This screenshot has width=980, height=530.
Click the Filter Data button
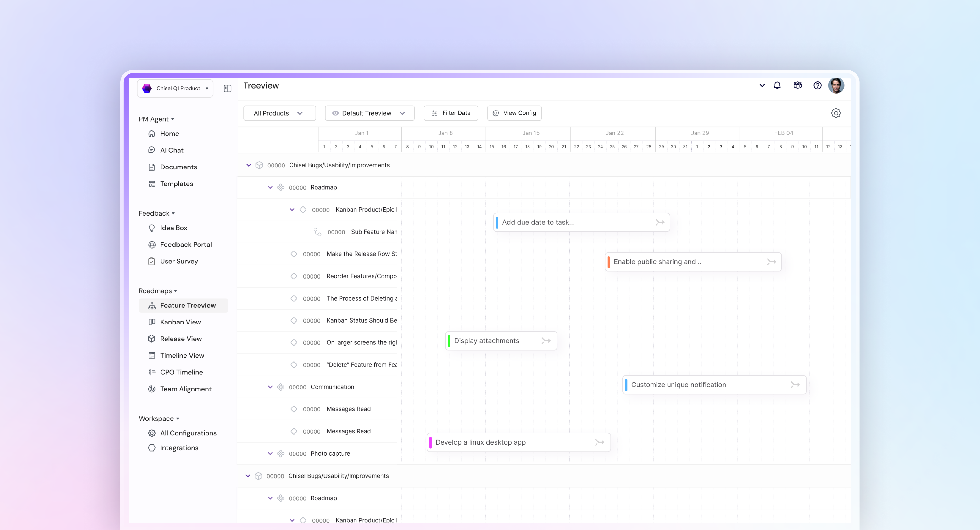(x=451, y=113)
